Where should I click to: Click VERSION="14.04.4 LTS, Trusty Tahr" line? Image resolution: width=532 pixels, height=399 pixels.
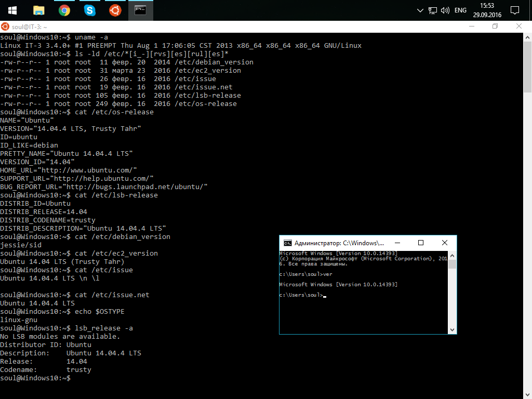(71, 129)
